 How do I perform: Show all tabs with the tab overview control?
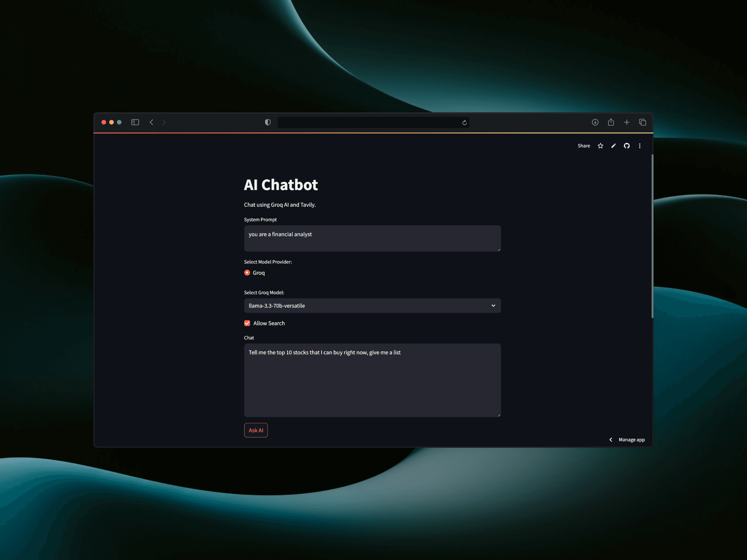point(643,122)
